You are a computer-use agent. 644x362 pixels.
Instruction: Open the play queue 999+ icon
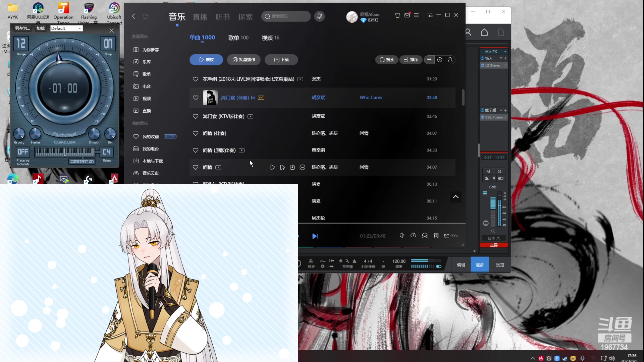tap(451, 236)
